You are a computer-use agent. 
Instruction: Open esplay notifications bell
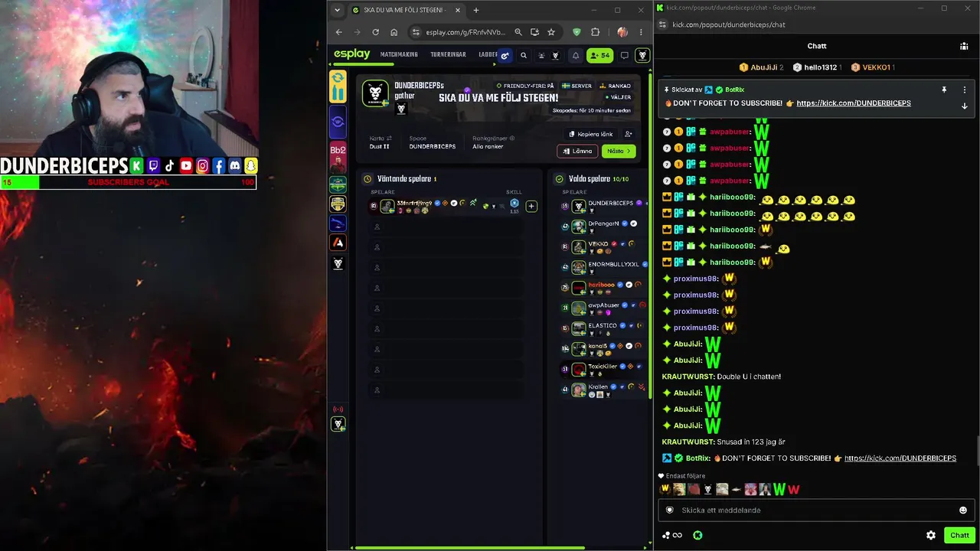click(x=576, y=55)
